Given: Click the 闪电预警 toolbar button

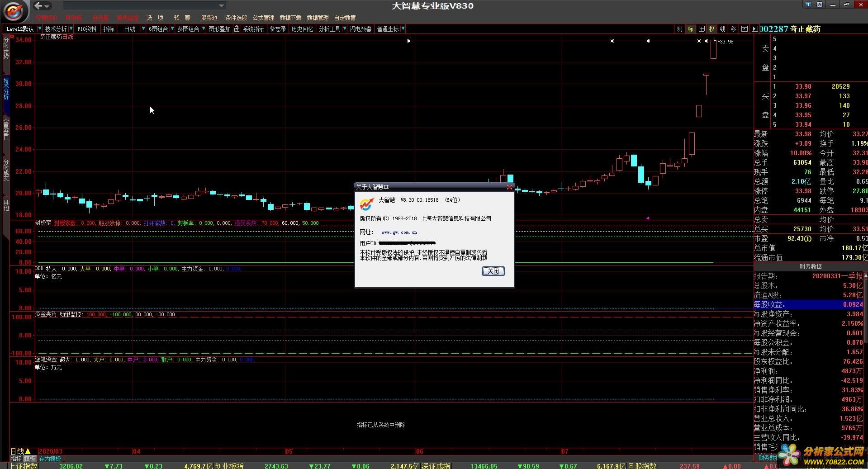Looking at the screenshot, I should point(360,29).
